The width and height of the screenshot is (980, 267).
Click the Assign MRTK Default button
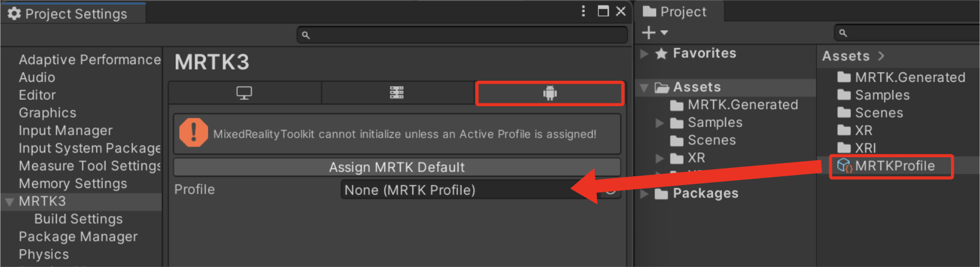click(x=397, y=167)
